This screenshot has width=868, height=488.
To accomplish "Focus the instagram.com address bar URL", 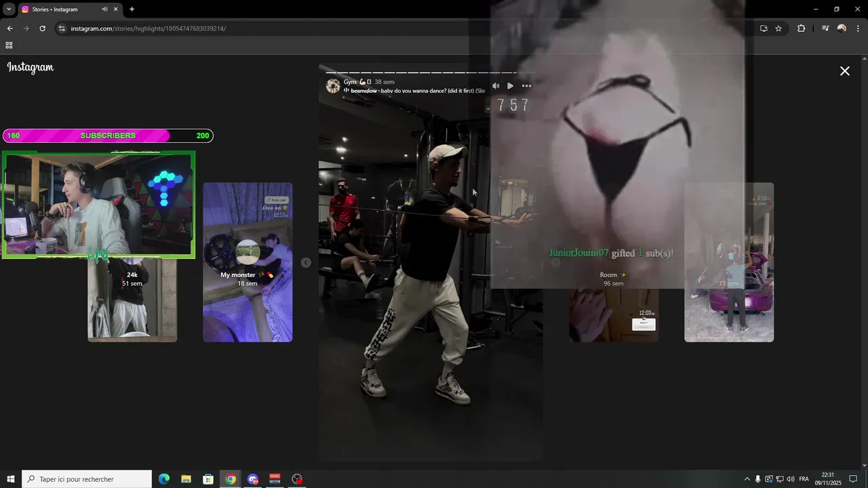I will [148, 28].
